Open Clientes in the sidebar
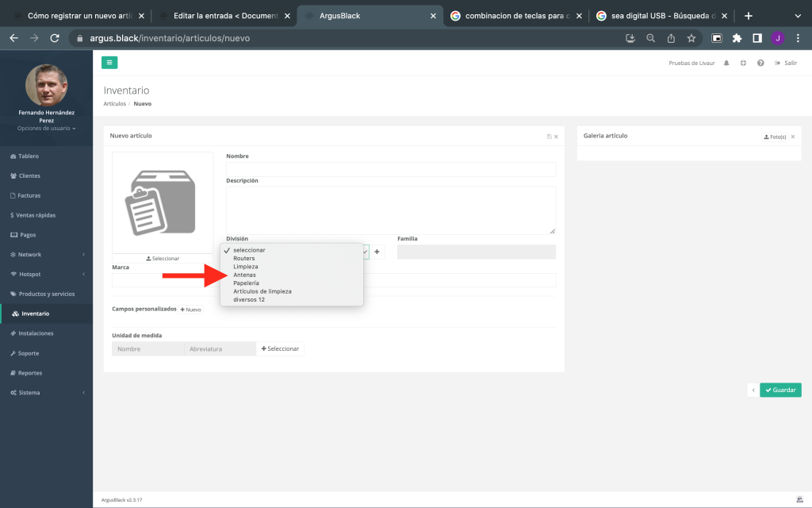The width and height of the screenshot is (812, 508). [29, 176]
